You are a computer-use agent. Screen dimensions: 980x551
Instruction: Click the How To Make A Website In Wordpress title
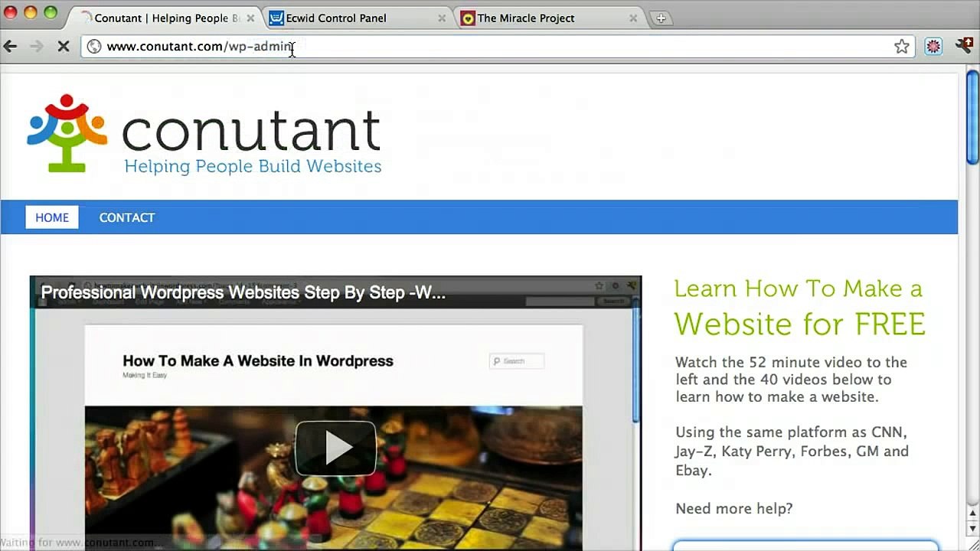click(x=258, y=361)
